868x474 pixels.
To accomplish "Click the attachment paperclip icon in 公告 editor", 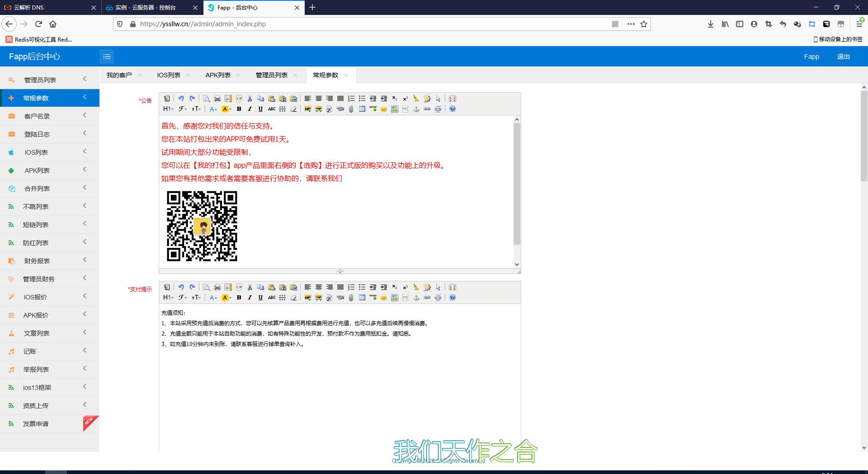I will click(x=351, y=109).
